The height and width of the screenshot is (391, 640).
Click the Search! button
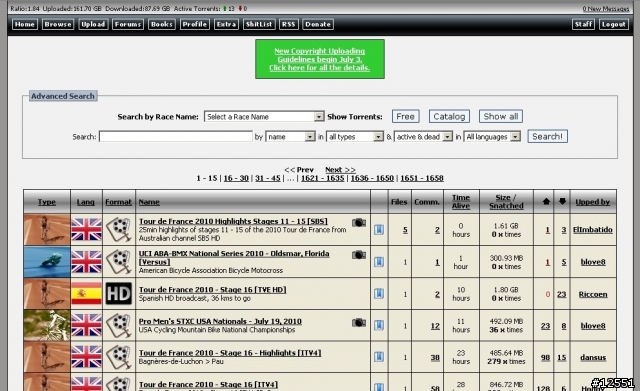[x=547, y=136]
